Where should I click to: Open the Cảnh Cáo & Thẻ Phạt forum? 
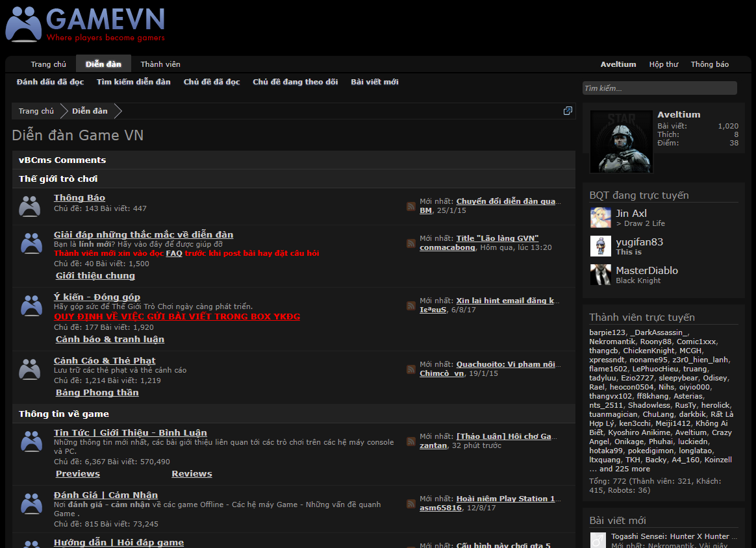(x=105, y=360)
